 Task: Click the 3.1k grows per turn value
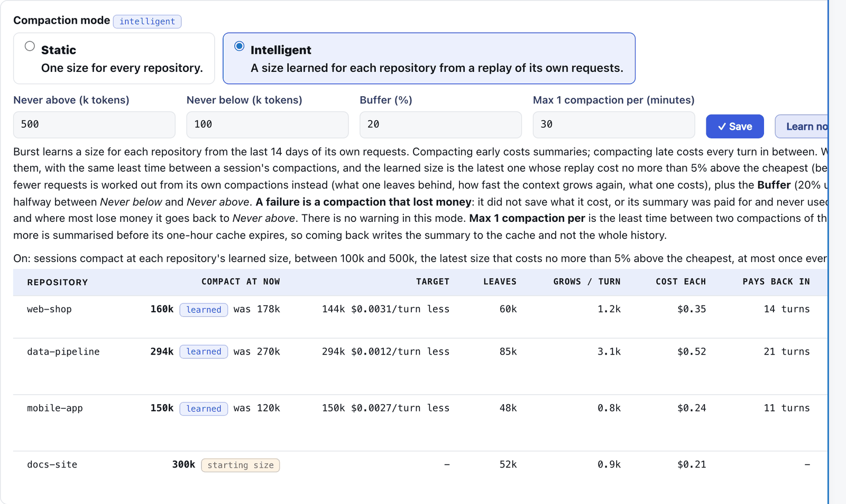click(x=609, y=351)
